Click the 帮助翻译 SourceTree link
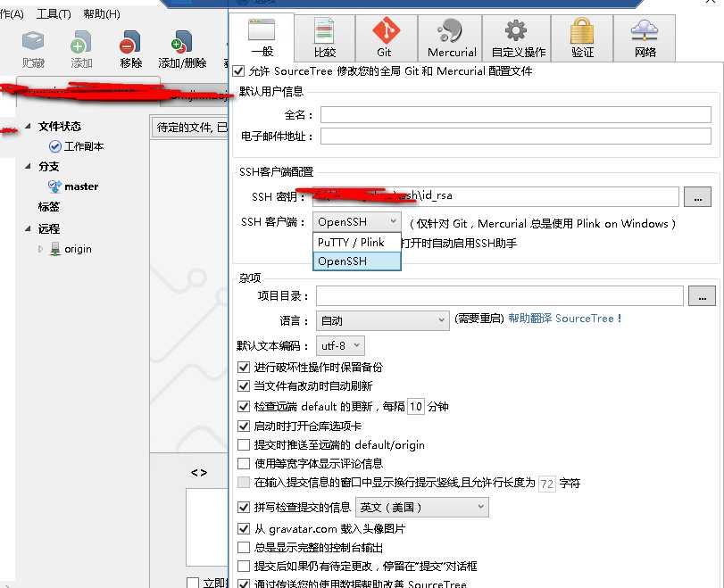 pyautogui.click(x=564, y=319)
